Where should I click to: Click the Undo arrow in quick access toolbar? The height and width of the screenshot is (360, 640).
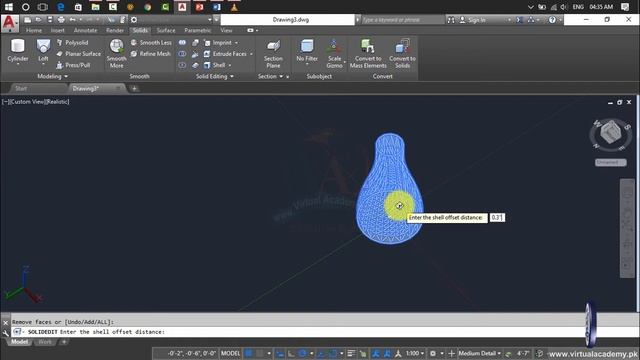click(x=72, y=20)
